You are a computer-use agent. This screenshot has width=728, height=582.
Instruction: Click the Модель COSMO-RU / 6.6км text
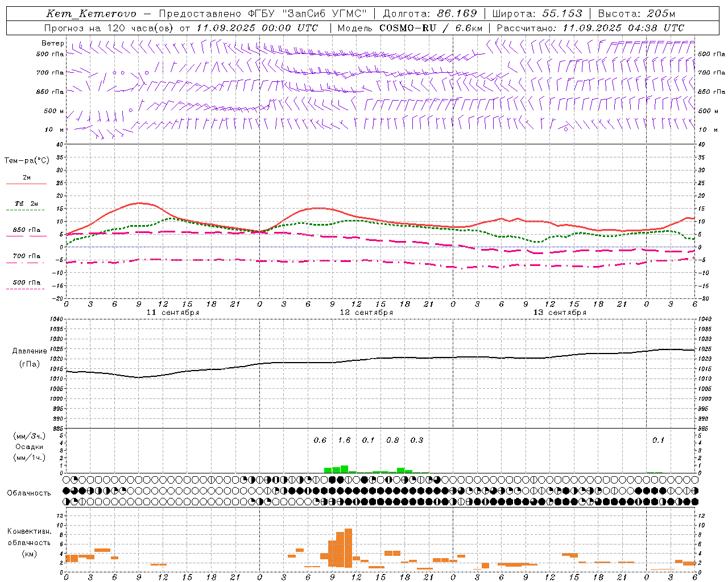(410, 28)
